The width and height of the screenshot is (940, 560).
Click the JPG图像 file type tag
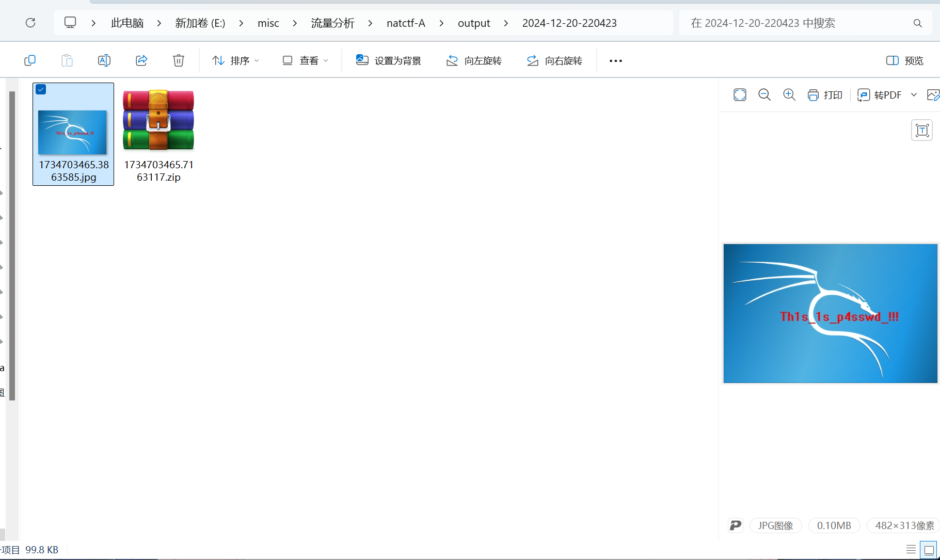[x=775, y=525]
